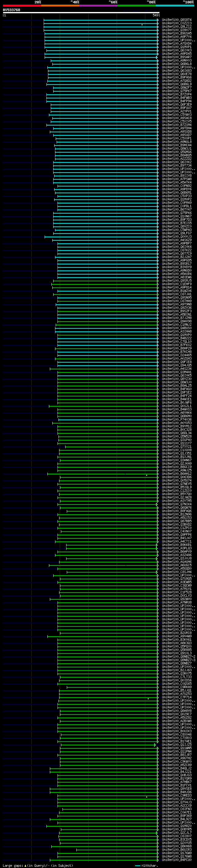197x868 pixels.
Task: Click the UniRef100_A7Q0D4 label
Action: tap(176, 43)
